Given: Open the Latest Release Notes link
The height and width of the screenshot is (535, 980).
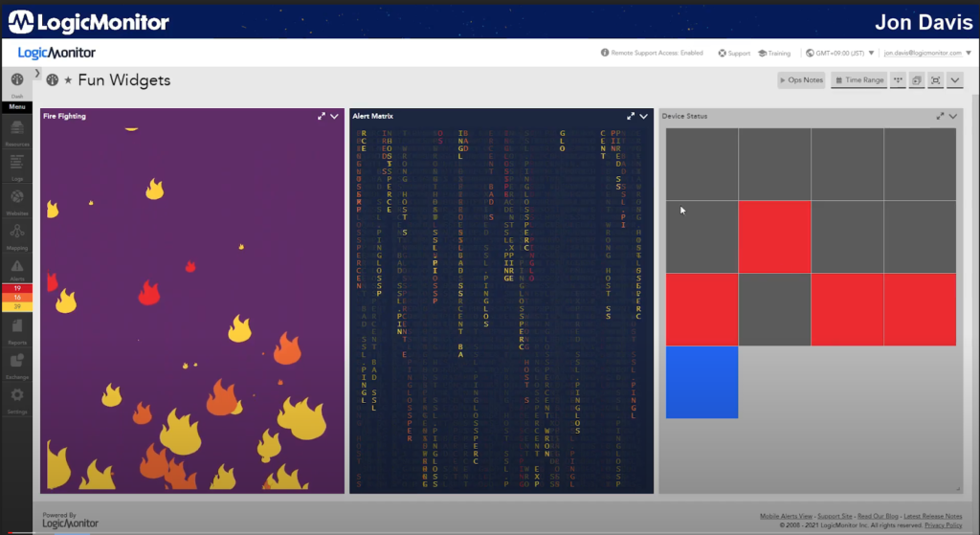Looking at the screenshot, I should (x=932, y=516).
